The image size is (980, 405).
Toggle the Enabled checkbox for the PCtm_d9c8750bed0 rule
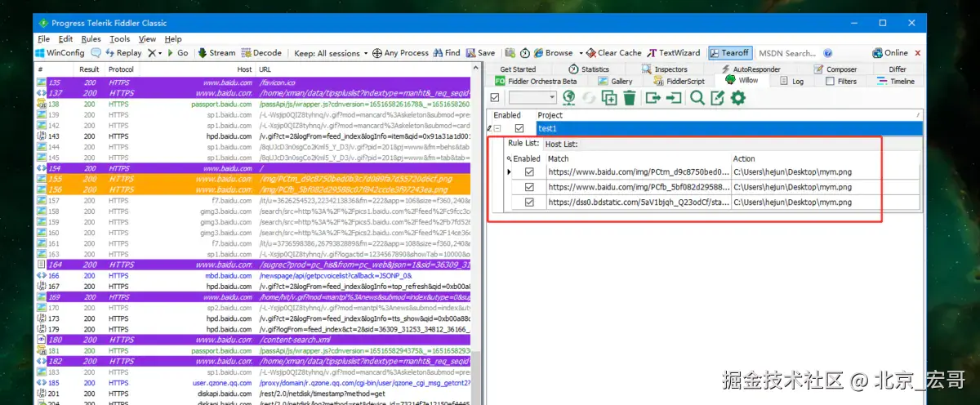[x=529, y=172]
